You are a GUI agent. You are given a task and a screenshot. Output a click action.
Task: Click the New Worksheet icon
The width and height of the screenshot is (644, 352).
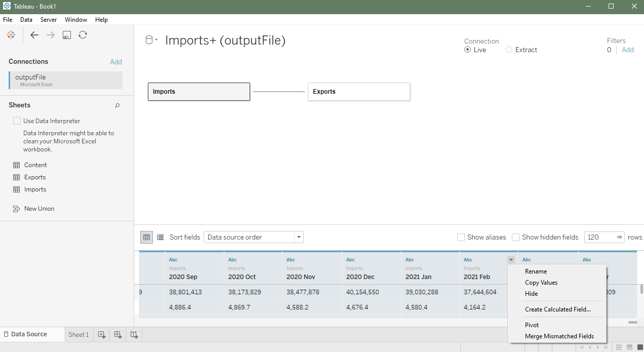102,334
